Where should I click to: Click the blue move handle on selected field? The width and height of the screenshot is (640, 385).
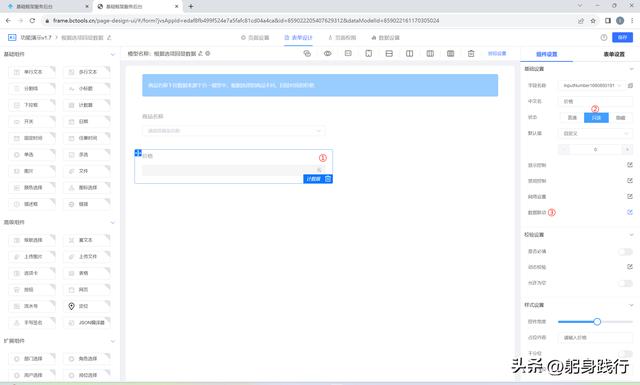click(x=138, y=153)
